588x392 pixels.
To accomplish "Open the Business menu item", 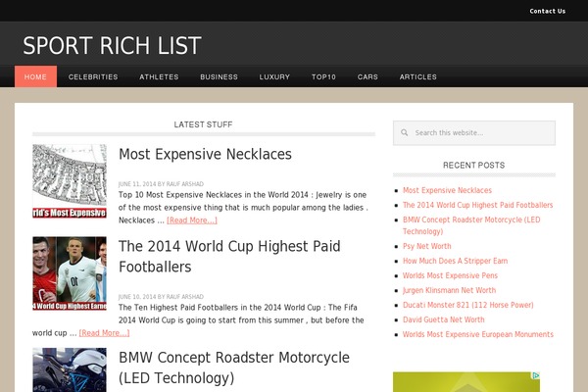I will coord(219,76).
